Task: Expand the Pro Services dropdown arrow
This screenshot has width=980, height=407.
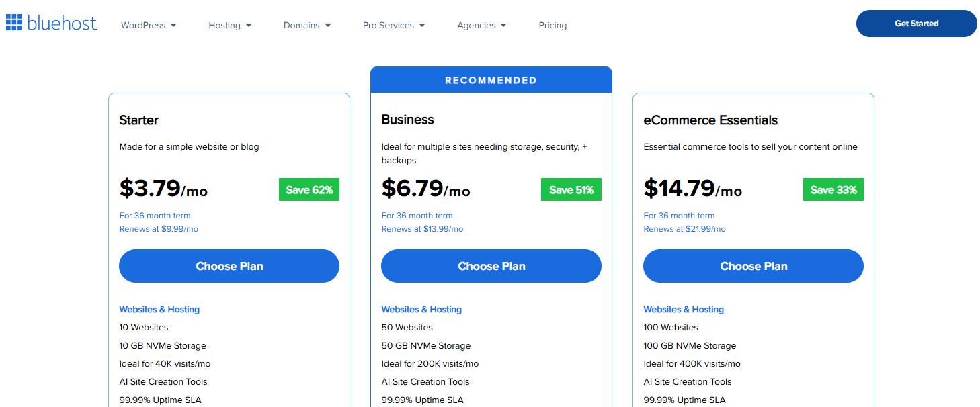Action: 422,26
